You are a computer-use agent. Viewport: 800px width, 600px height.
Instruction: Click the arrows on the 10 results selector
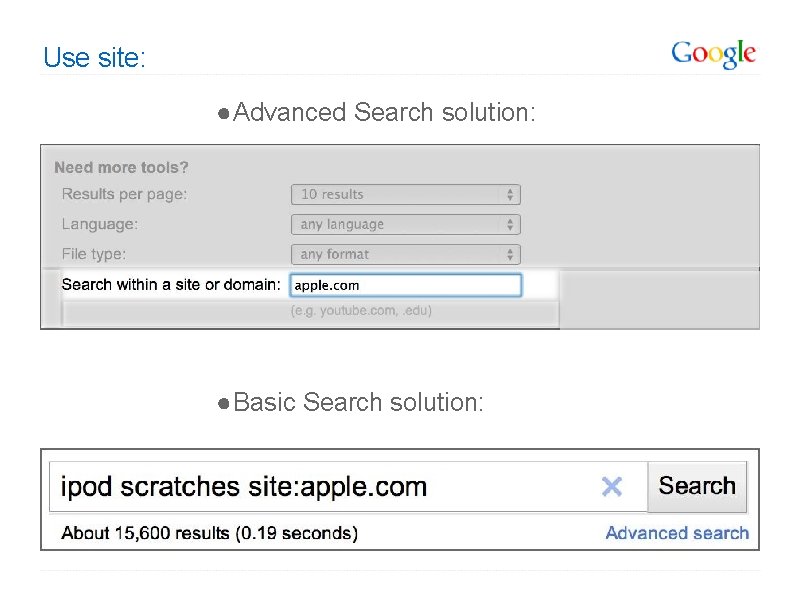(510, 195)
